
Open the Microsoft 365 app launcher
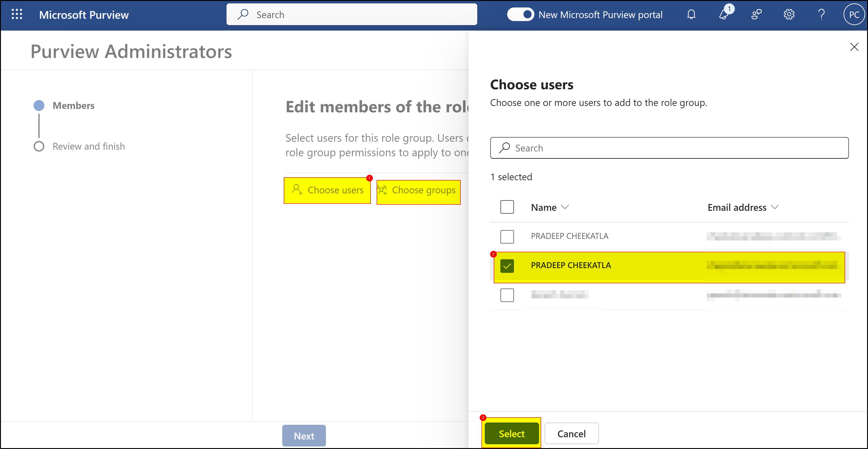click(17, 14)
